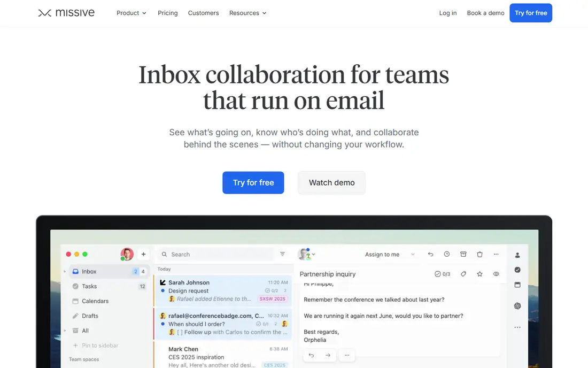The image size is (588, 368).
Task: Open Mark Chen's CES 2025 inspiration email
Action: 223,356
